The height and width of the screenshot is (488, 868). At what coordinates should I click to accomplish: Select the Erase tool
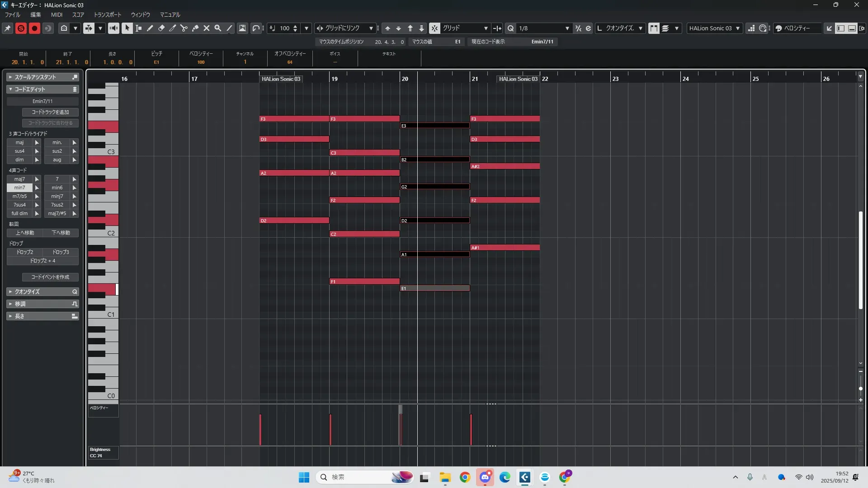(x=161, y=28)
